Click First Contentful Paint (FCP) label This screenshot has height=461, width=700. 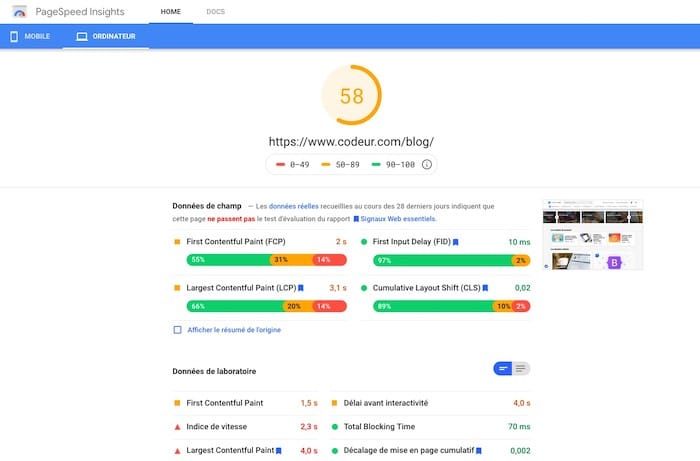236,241
